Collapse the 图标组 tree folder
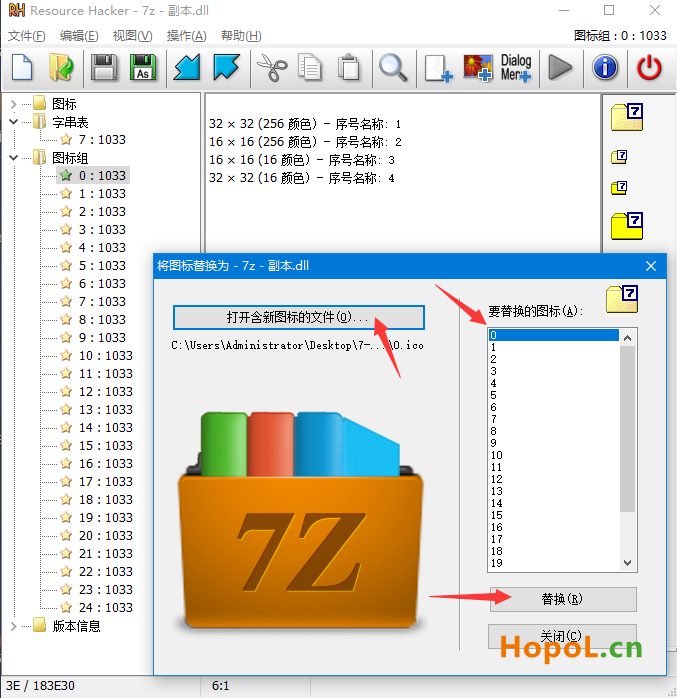677x698 pixels. tap(13, 158)
